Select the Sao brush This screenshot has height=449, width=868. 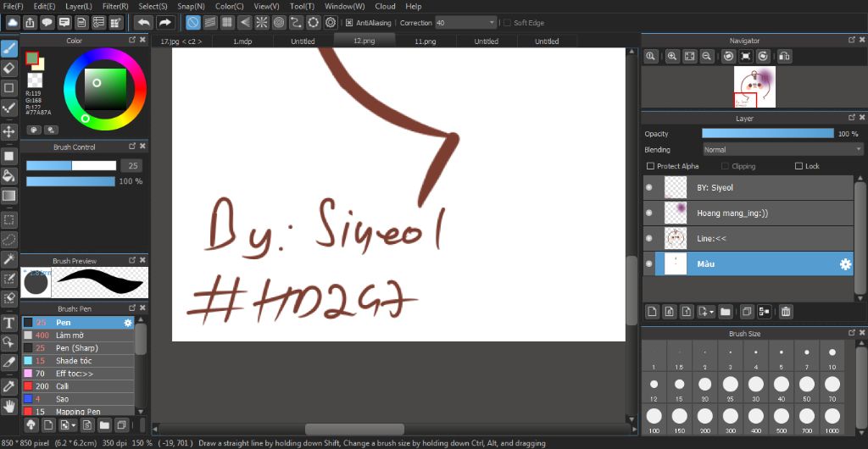[77, 399]
